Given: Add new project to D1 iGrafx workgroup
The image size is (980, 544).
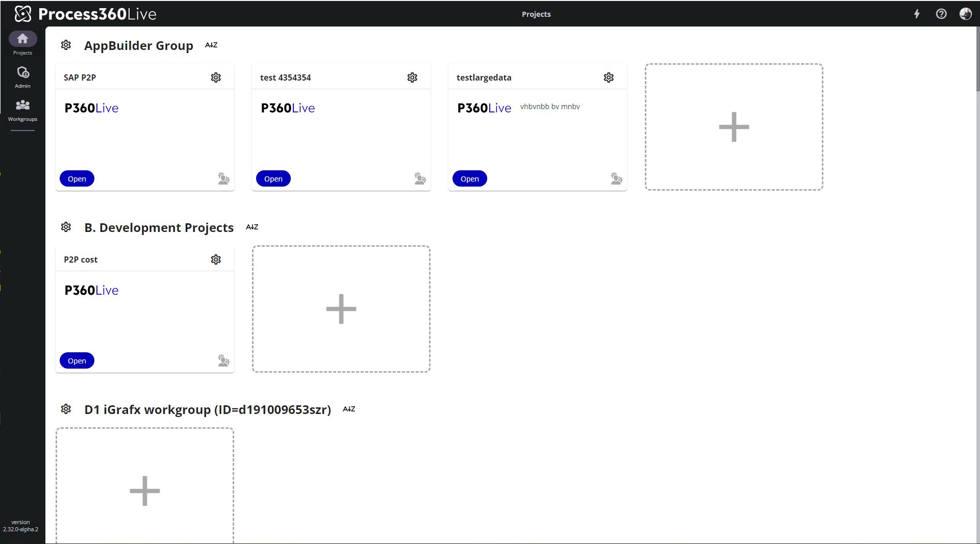Looking at the screenshot, I should (x=145, y=485).
